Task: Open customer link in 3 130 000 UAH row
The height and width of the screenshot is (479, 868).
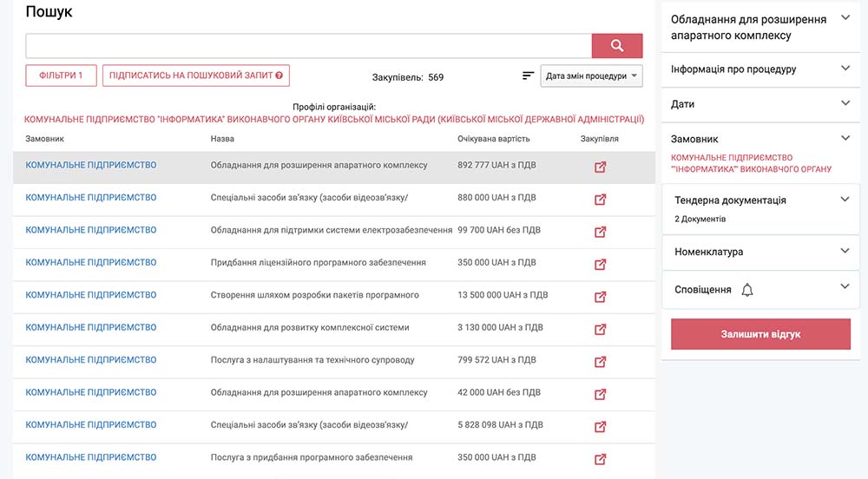Action: (x=91, y=327)
